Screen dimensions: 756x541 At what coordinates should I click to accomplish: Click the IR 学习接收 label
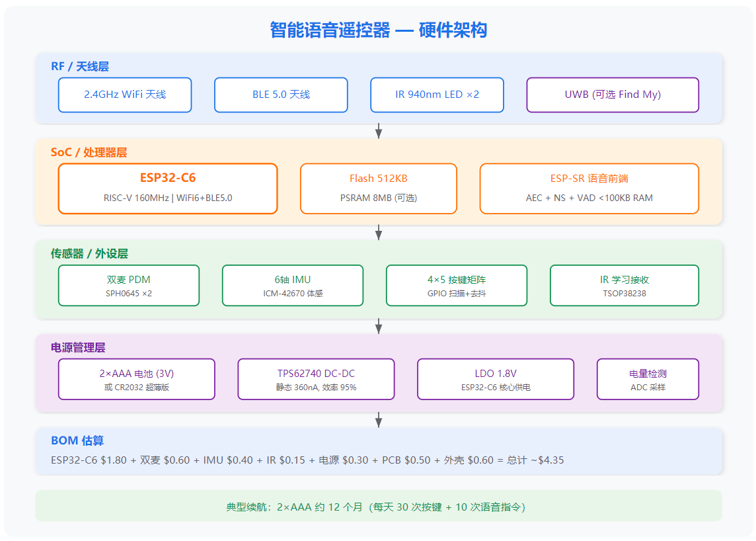624,279
